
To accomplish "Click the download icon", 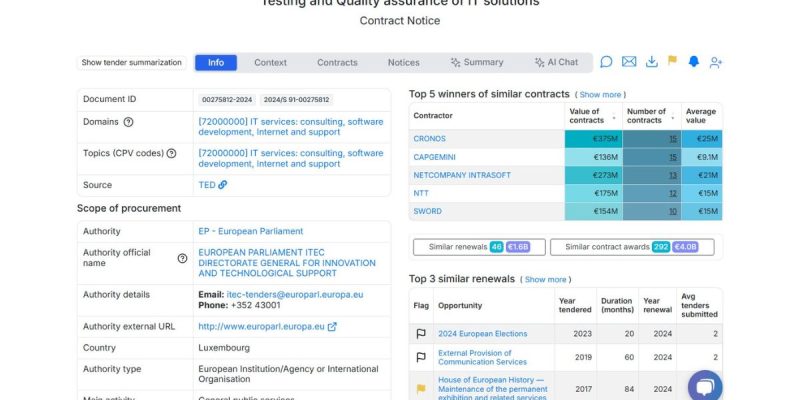I will coord(652,62).
